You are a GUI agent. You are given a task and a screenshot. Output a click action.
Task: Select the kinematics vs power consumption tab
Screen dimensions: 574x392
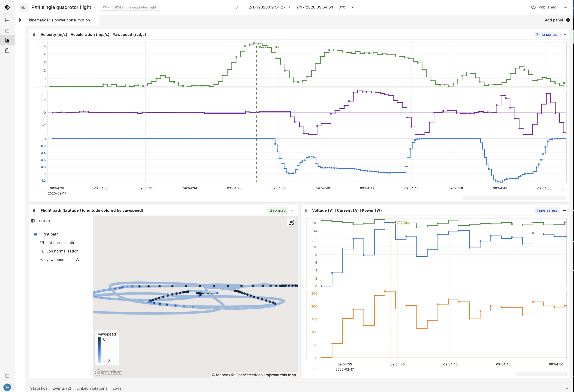click(59, 20)
